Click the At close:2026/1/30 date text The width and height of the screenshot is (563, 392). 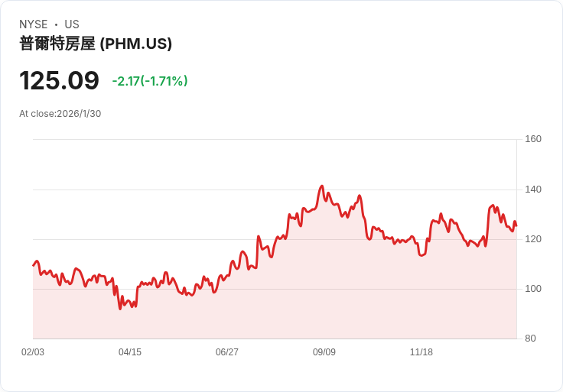pyautogui.click(x=60, y=114)
